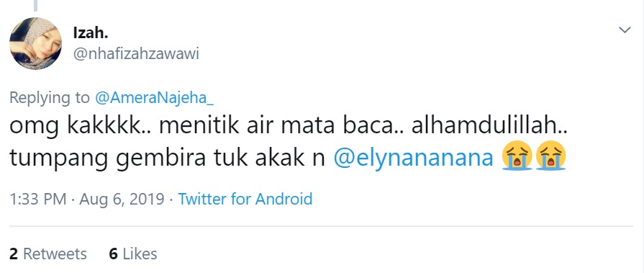Click the thread connector line above avatar
Image resolution: width=644 pixels, height=273 pixels.
coord(36,5)
